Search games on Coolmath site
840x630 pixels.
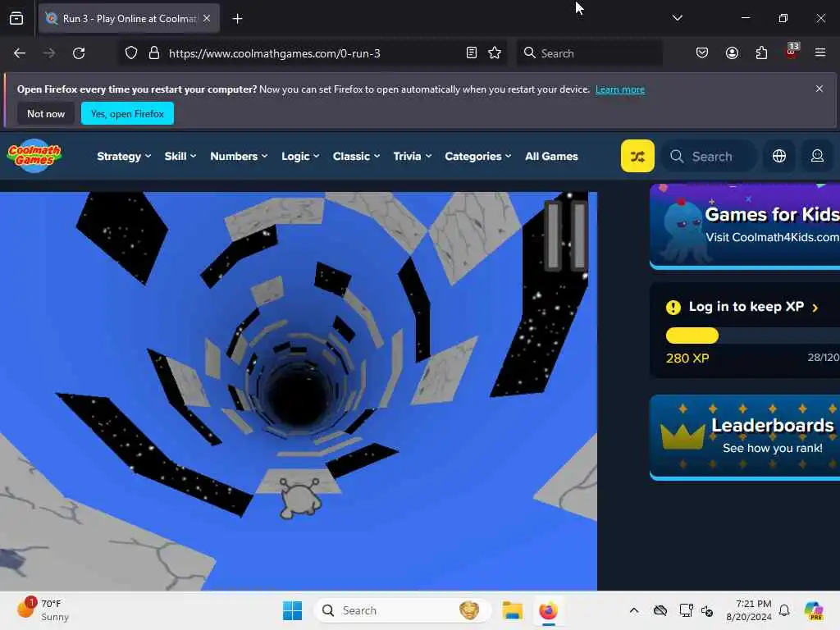point(710,157)
